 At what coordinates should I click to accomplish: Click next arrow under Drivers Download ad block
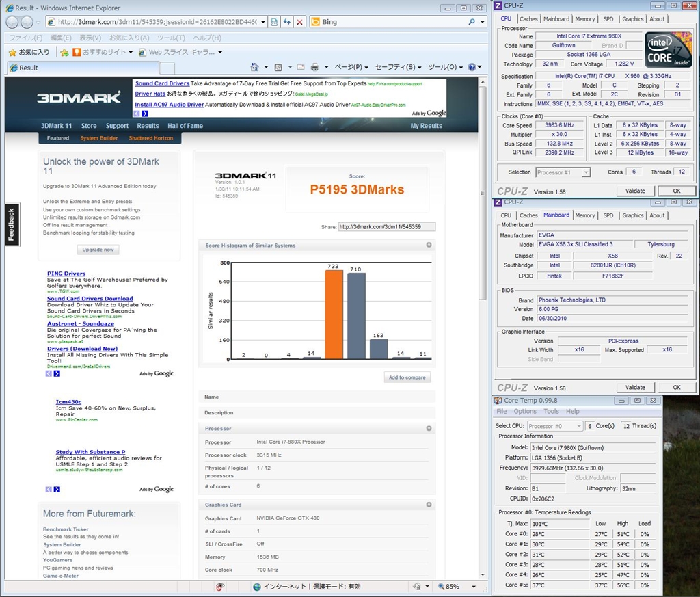(x=57, y=374)
